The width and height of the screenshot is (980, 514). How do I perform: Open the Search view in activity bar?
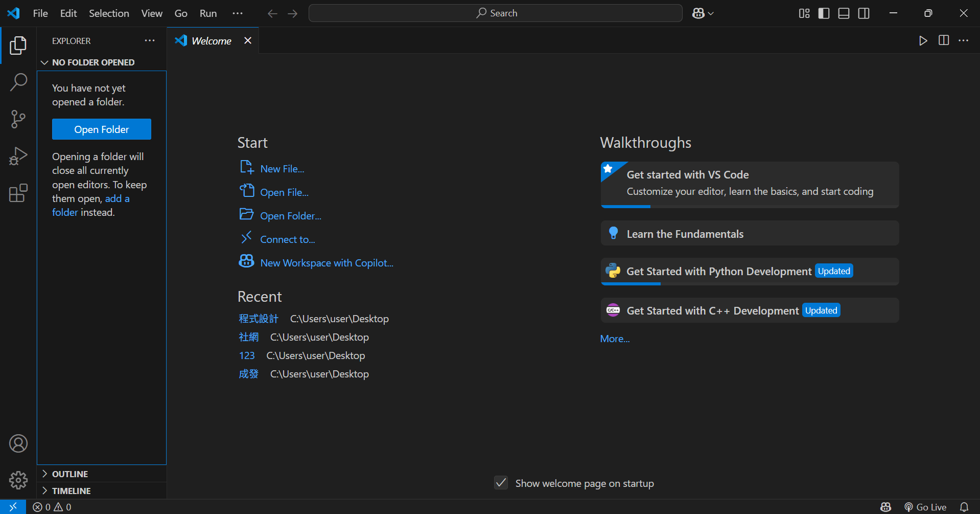(x=18, y=82)
